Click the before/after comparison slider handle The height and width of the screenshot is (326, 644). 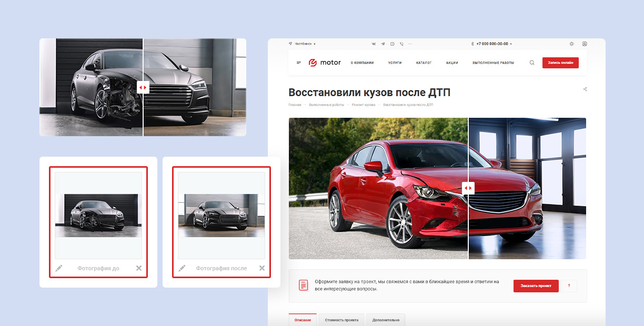(467, 188)
